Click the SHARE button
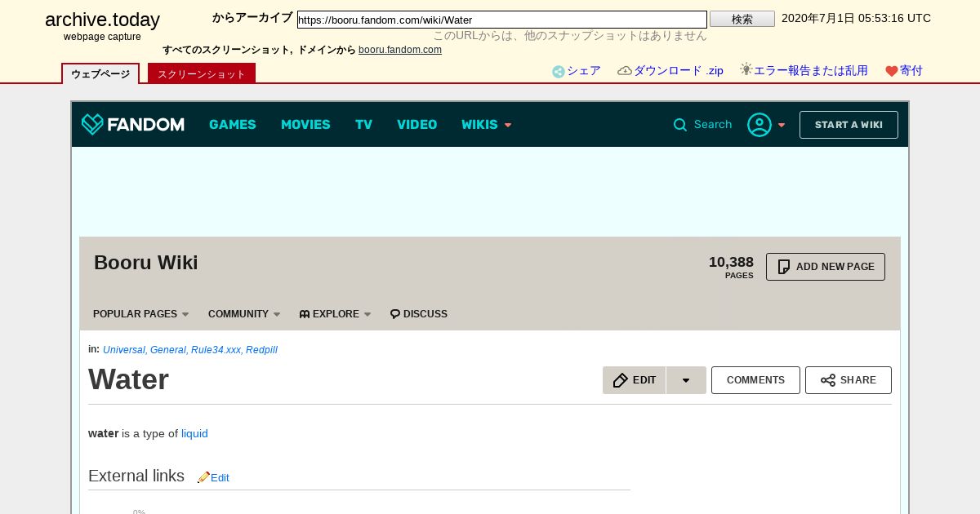 click(849, 380)
